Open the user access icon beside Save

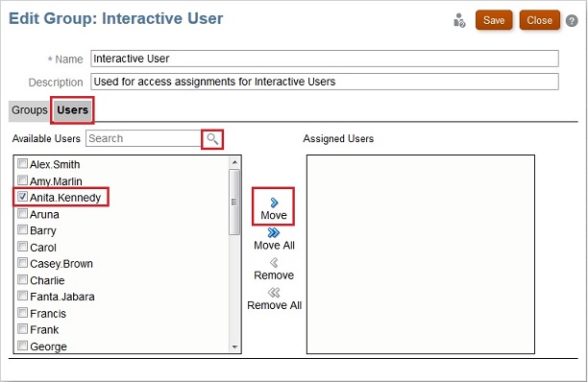pyautogui.click(x=459, y=20)
